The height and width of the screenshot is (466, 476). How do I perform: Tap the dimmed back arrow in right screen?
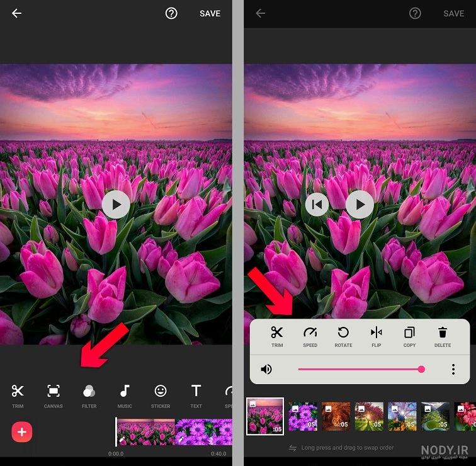click(x=261, y=13)
